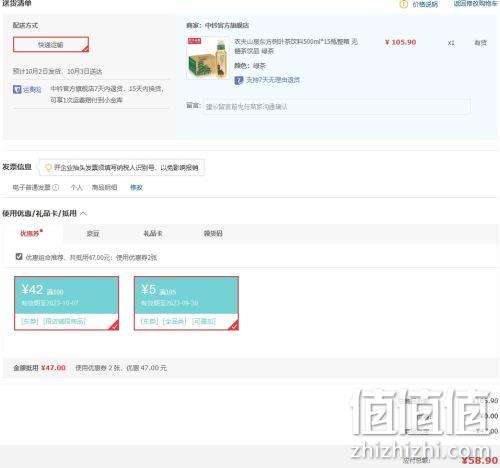This screenshot has height=468, width=500.
Task: Click the ¥105.90 product price
Action: pyautogui.click(x=400, y=42)
